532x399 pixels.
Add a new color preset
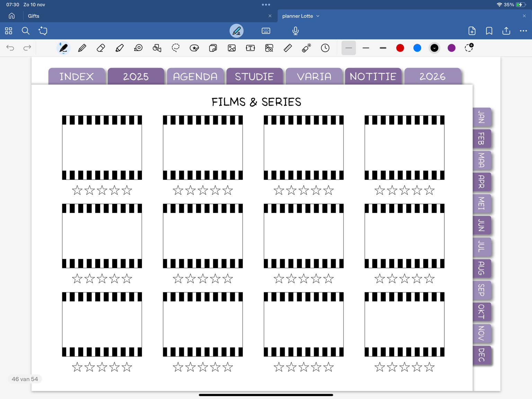469,48
